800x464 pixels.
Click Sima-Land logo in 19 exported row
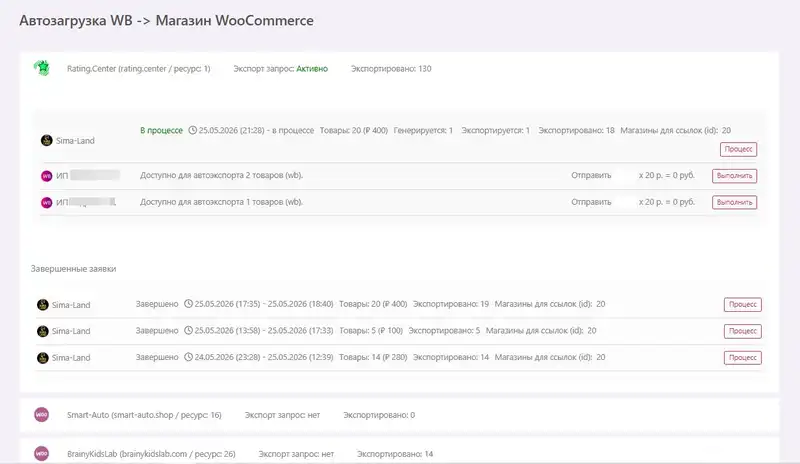pyautogui.click(x=43, y=305)
